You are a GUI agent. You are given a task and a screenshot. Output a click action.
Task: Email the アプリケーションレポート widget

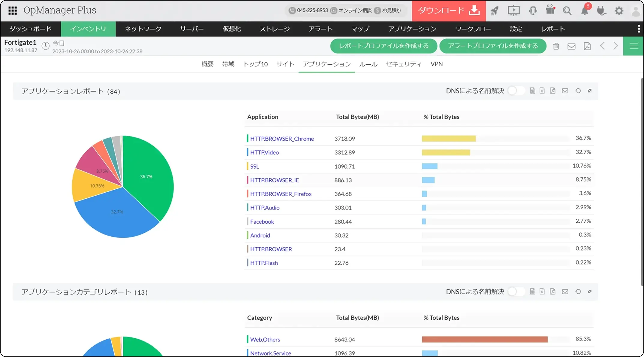coord(565,91)
